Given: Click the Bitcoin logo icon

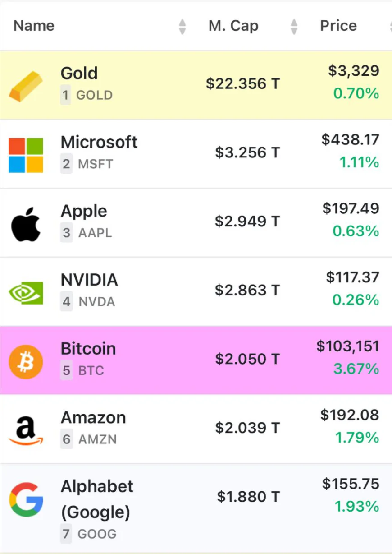Looking at the screenshot, I should pos(26,361).
